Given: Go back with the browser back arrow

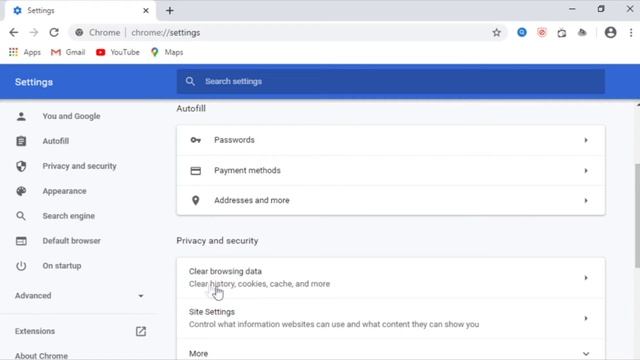Looking at the screenshot, I should (13, 33).
